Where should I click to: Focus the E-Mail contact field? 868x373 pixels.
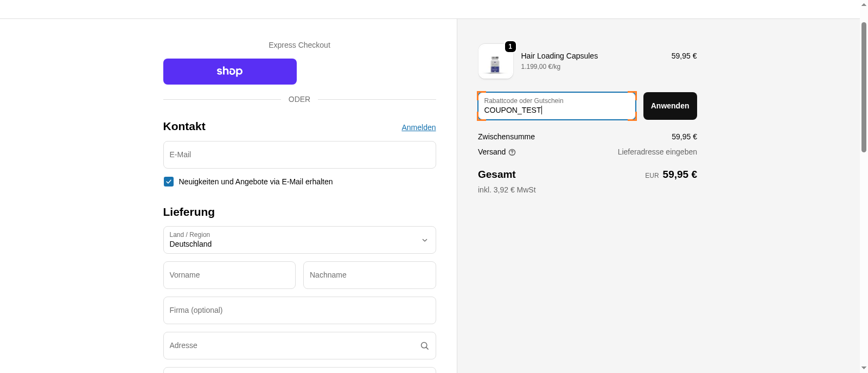tap(299, 155)
